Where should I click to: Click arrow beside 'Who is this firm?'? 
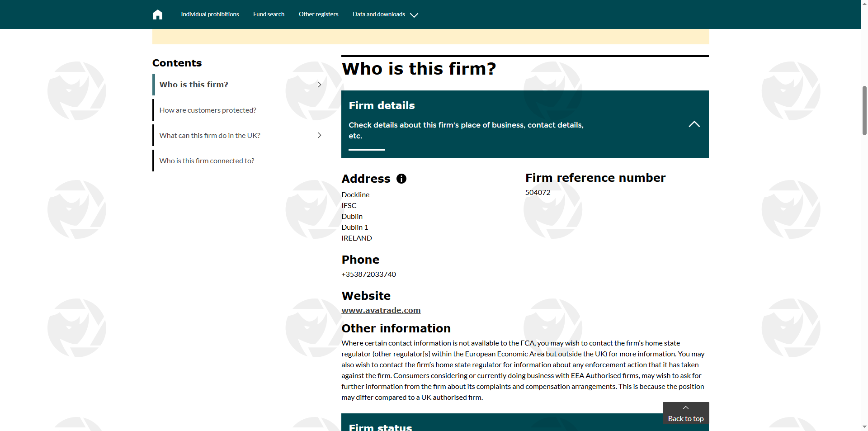tap(319, 85)
